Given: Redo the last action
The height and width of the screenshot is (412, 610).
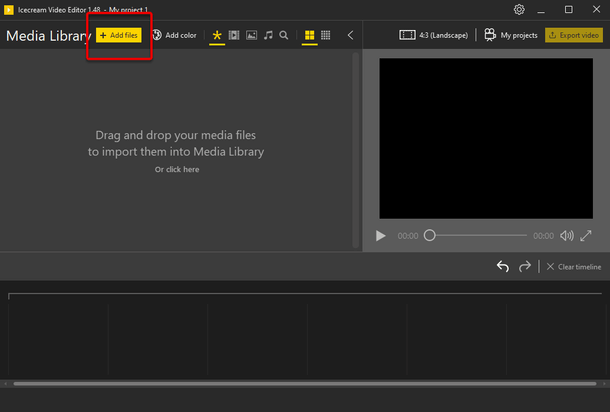Looking at the screenshot, I should tap(525, 266).
